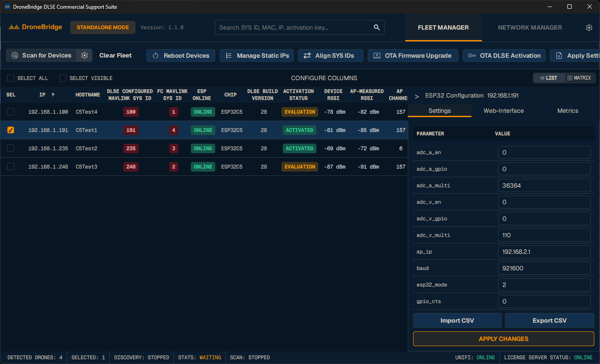This screenshot has width=600, height=364.
Task: Click Scan for Devices button
Action: click(41, 55)
